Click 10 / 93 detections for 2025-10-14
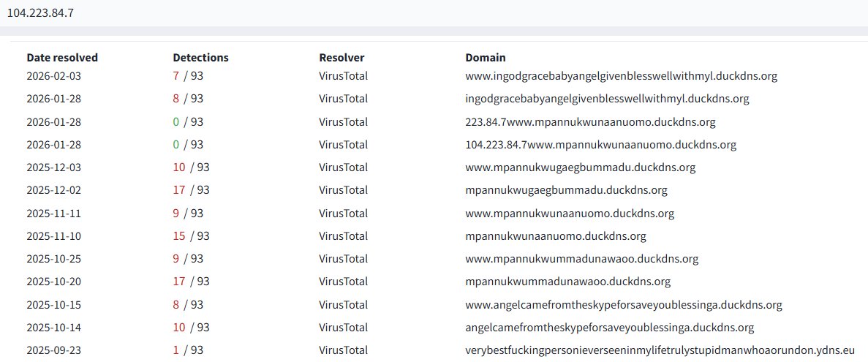Viewport: 868px width, 362px height. pos(191,327)
